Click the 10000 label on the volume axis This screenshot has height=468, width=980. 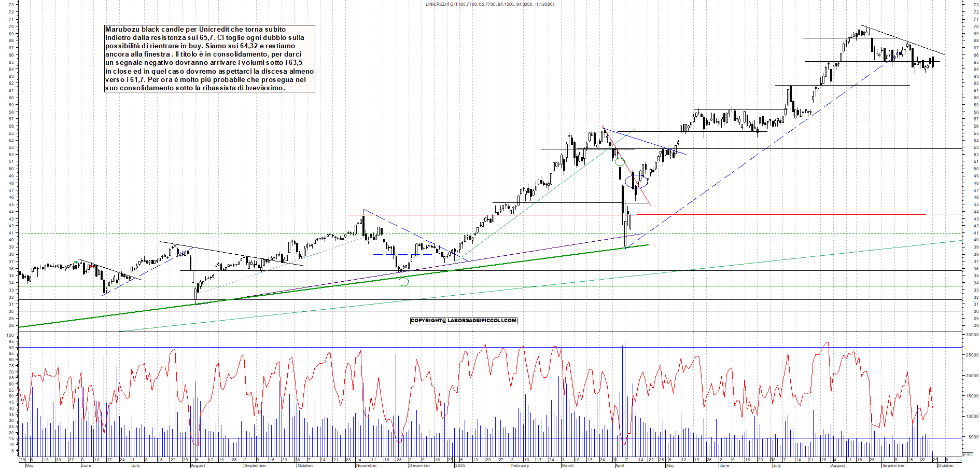972,416
